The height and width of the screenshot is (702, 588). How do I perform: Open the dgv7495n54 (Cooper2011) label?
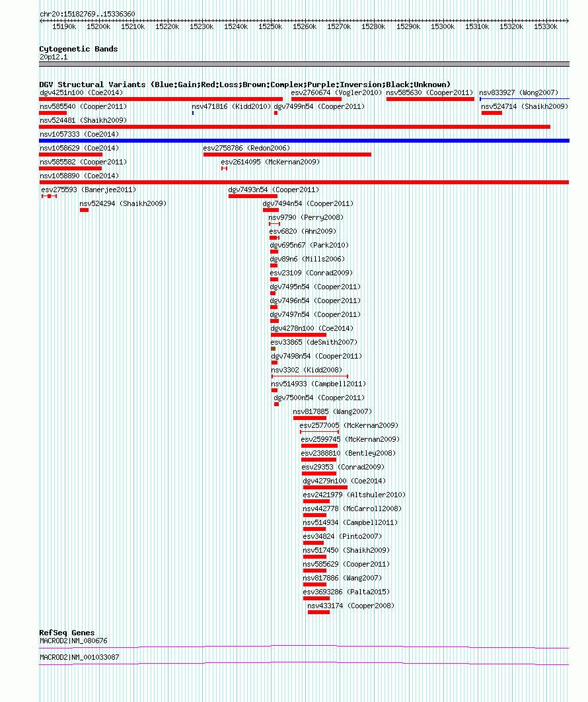315,287
